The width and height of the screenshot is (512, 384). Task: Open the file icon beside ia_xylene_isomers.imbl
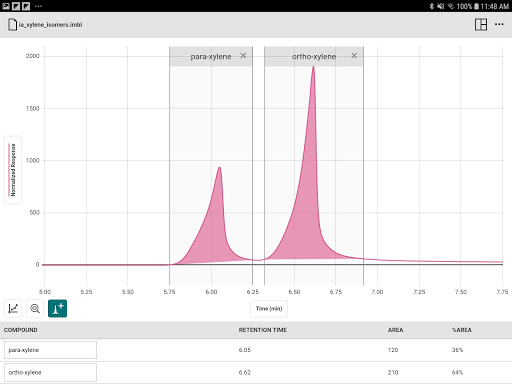point(12,25)
